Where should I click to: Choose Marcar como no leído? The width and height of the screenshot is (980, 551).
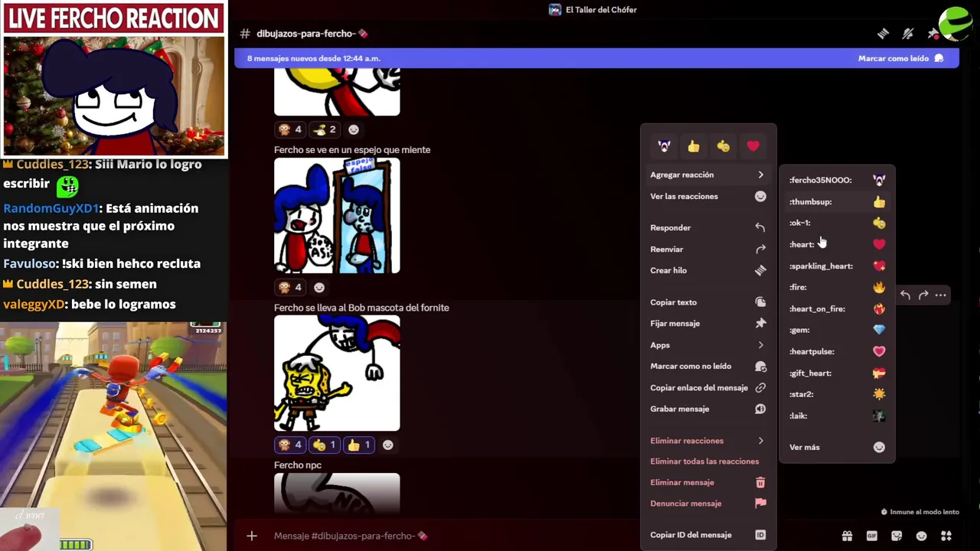point(708,367)
